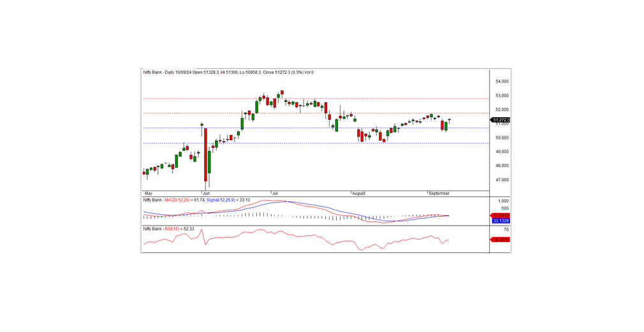Click the tall red candle at the start of June

point(205,155)
